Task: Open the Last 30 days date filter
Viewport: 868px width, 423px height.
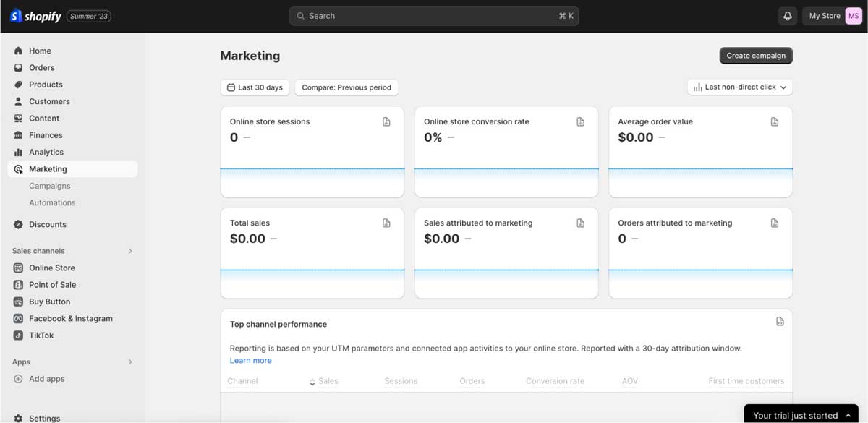Action: [255, 87]
